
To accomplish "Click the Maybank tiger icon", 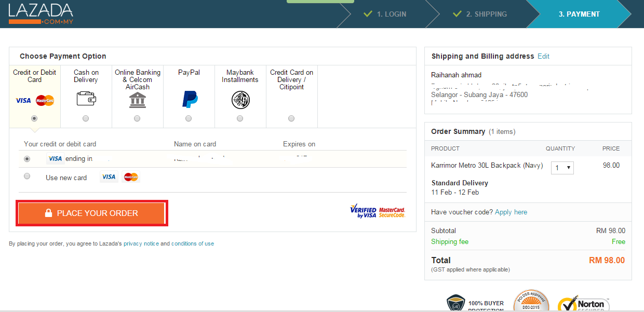I will pos(240,99).
